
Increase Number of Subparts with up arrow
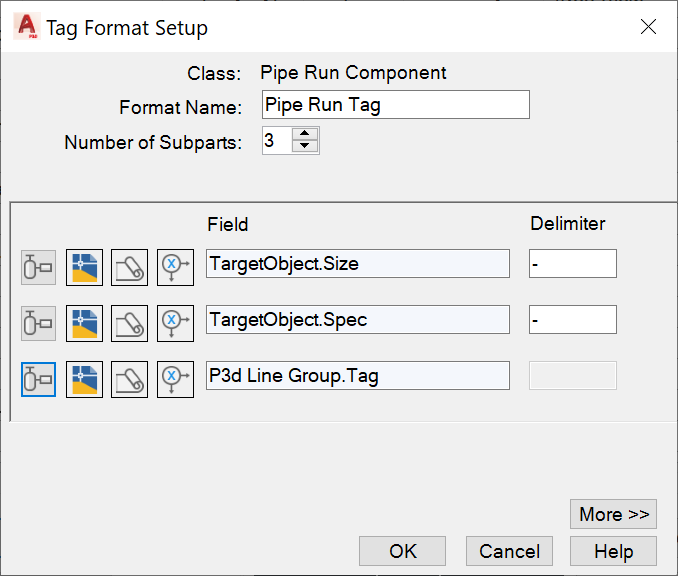coord(305,134)
